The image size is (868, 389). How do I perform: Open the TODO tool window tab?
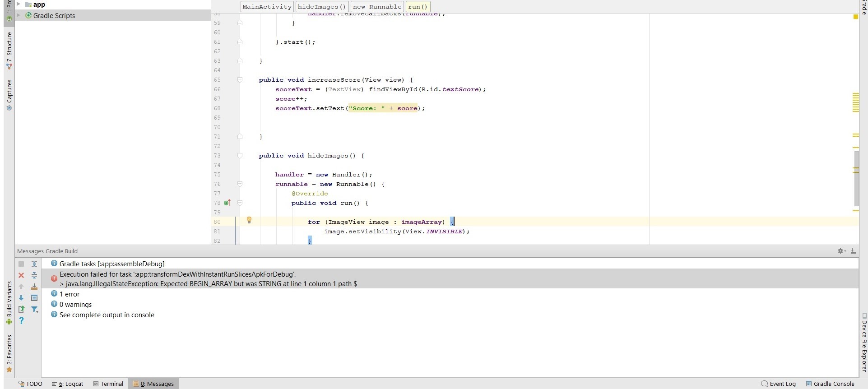pyautogui.click(x=30, y=384)
